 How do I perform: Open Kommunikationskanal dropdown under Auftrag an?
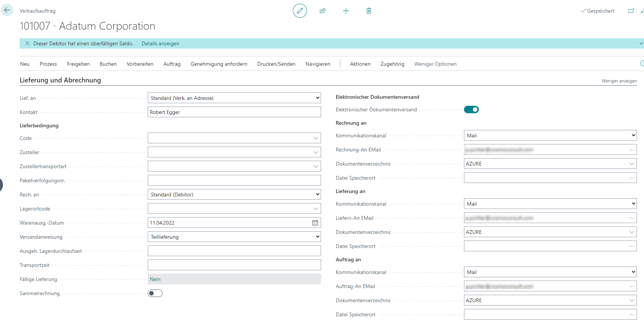point(550,272)
